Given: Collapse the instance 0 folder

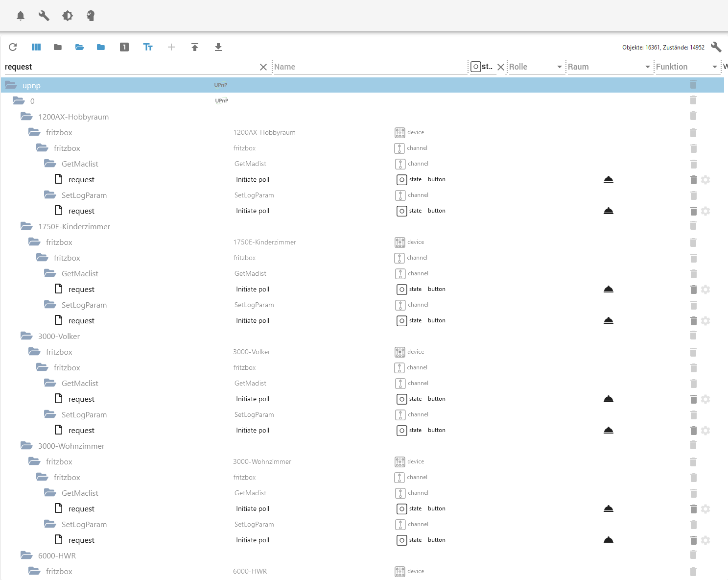Looking at the screenshot, I should (x=19, y=101).
